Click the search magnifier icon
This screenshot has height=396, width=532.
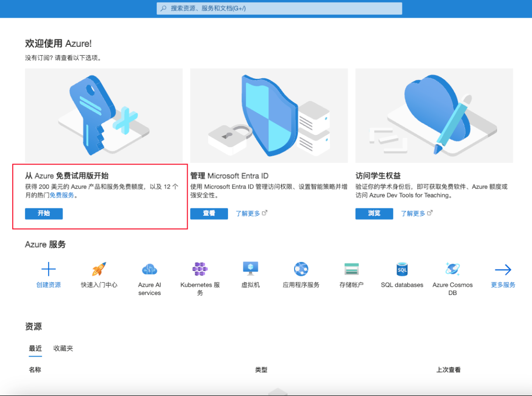tap(163, 8)
